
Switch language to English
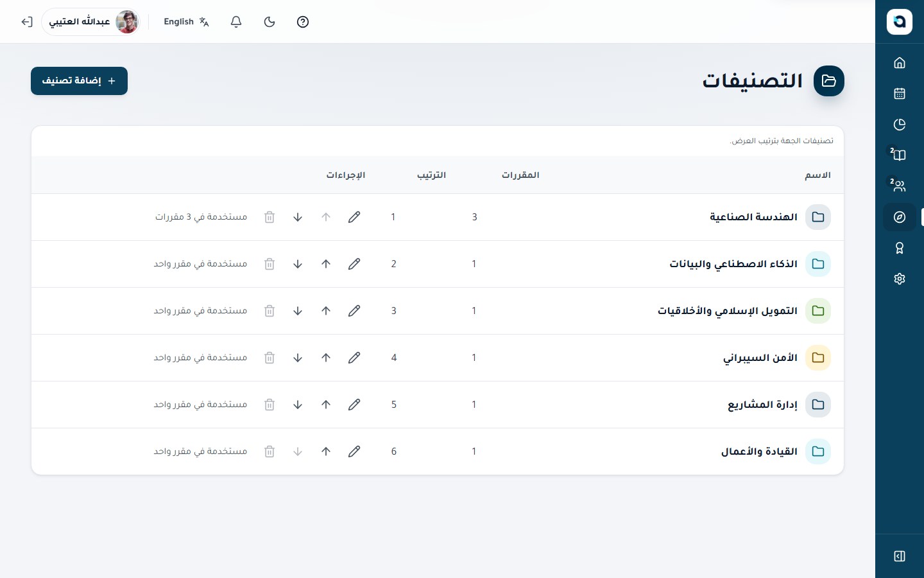(x=186, y=22)
